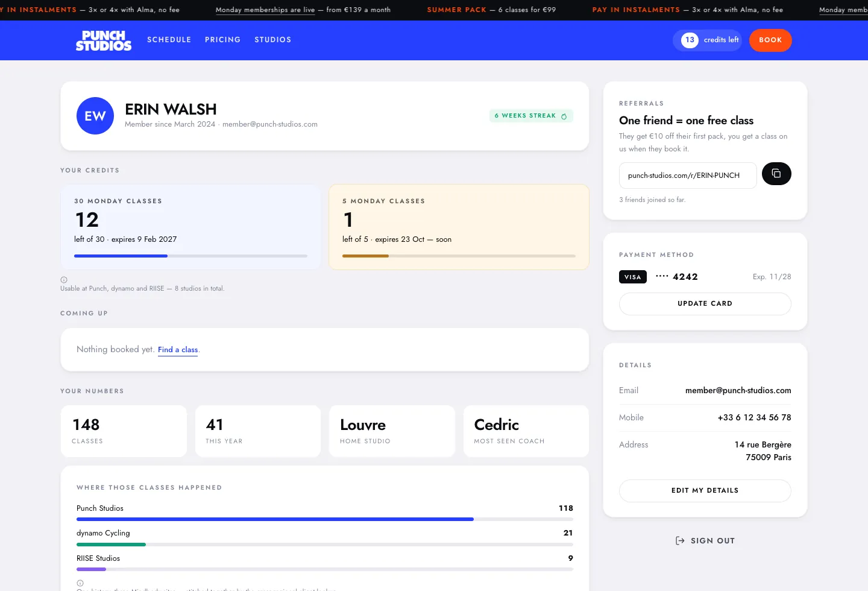The image size is (868, 591).
Task: Click the member name Erin Walsh
Action: [171, 109]
